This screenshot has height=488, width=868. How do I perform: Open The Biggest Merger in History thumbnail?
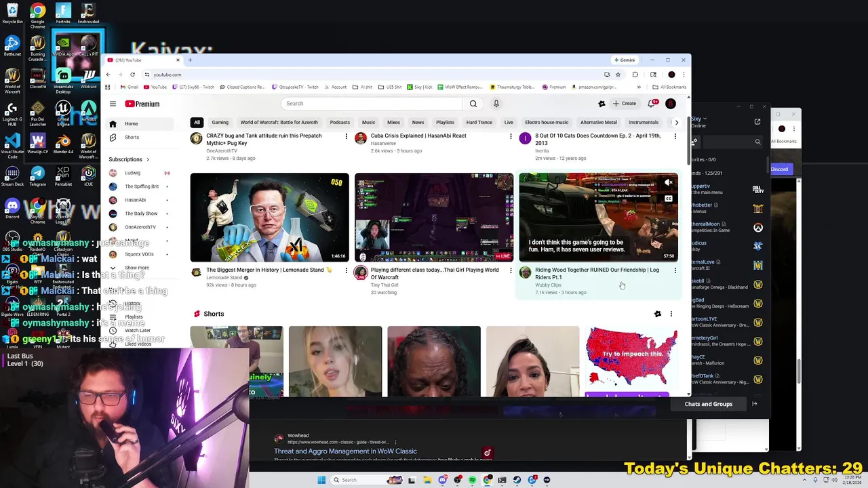pyautogui.click(x=269, y=218)
